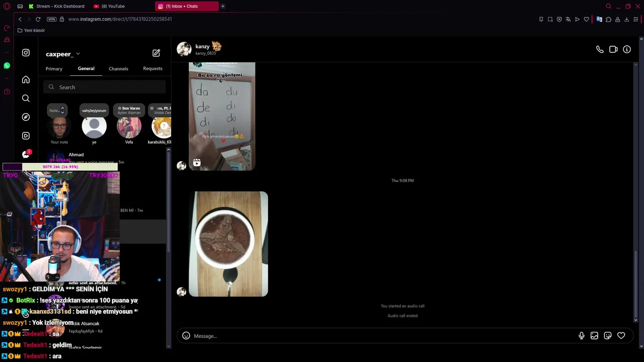
Task: Open the Explore compass icon
Action: pos(26,117)
